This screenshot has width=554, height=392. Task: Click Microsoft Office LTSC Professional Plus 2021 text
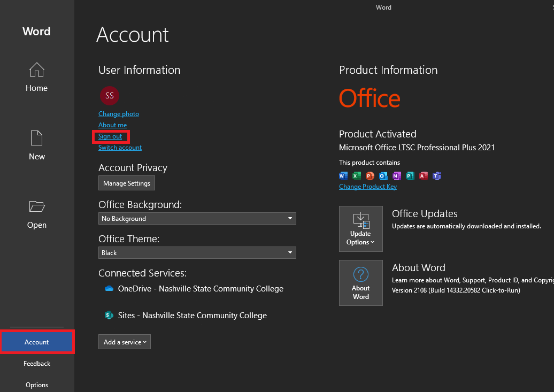point(417,148)
